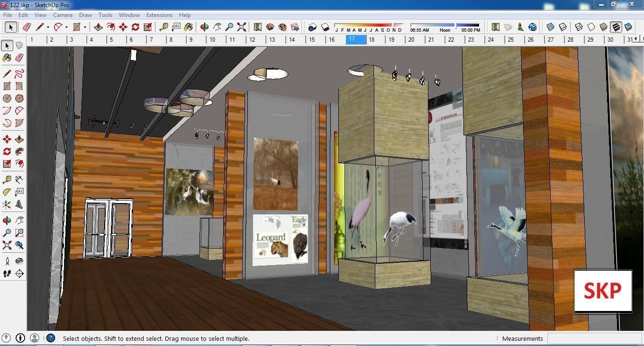Pick the Position Camera tool in left palette

[x=7, y=261]
